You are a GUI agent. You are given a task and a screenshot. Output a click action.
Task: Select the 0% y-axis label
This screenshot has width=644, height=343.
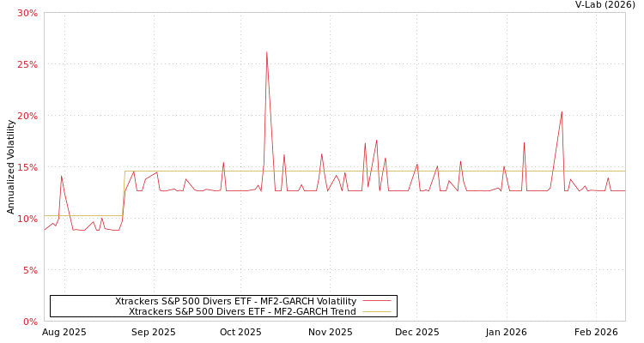tap(30, 322)
